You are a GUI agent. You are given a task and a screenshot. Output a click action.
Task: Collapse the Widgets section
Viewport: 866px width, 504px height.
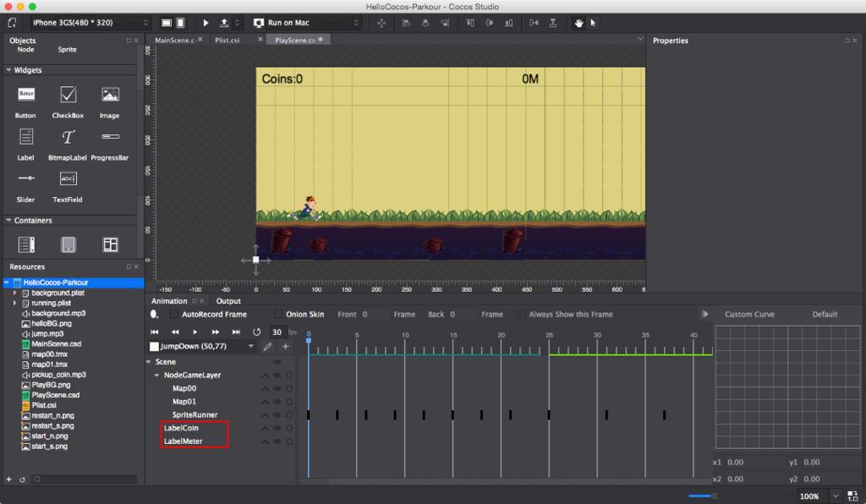(x=8, y=70)
